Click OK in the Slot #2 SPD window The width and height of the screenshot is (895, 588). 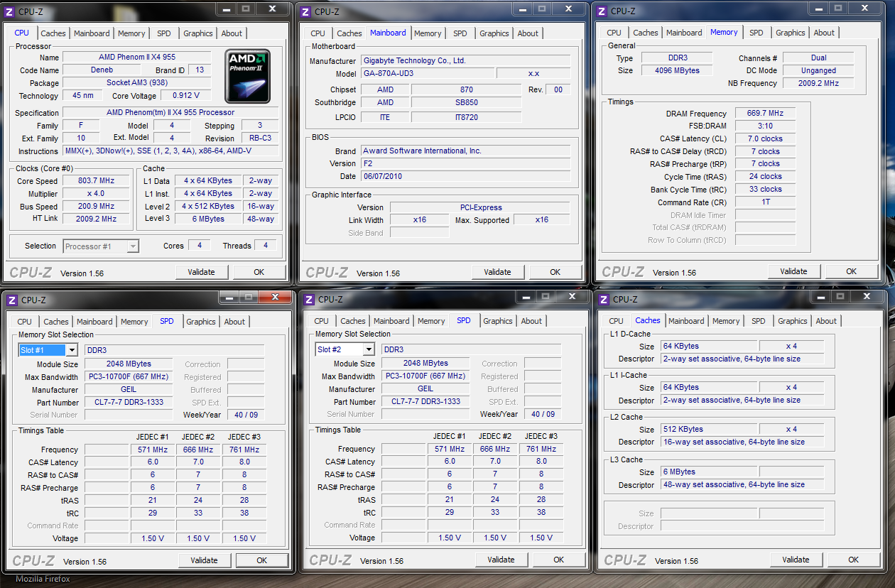[559, 560]
